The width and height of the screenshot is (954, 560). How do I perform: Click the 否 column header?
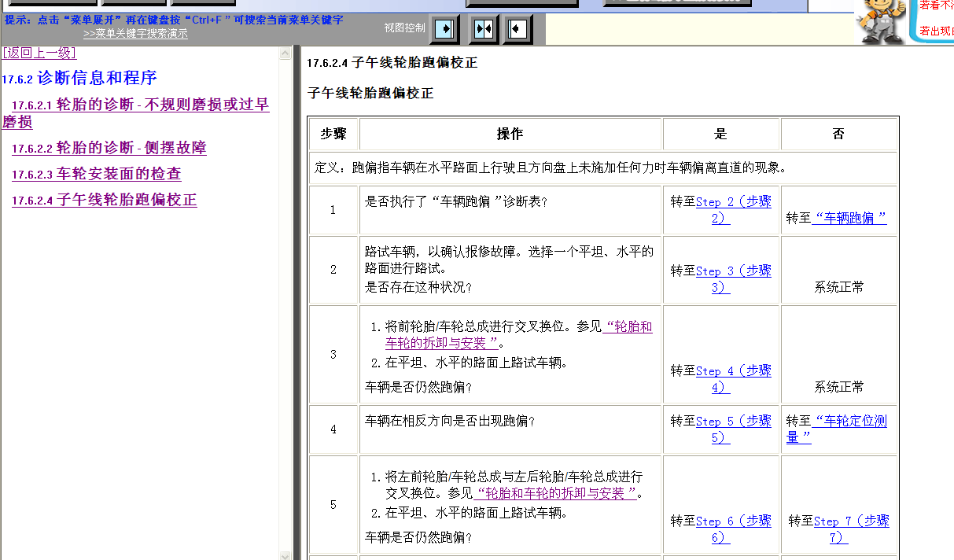point(838,134)
